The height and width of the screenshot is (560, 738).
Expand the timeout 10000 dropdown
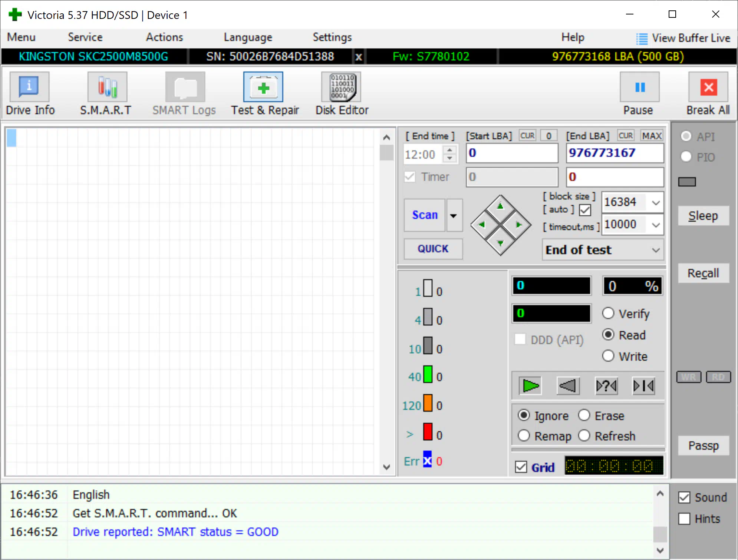point(656,225)
